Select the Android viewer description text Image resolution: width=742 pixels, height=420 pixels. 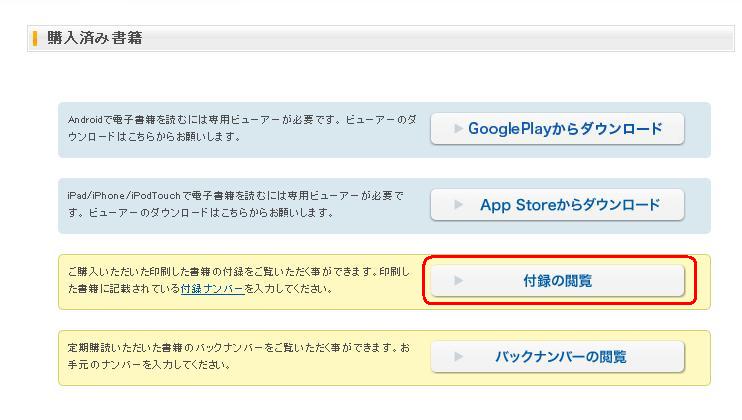click(242, 128)
